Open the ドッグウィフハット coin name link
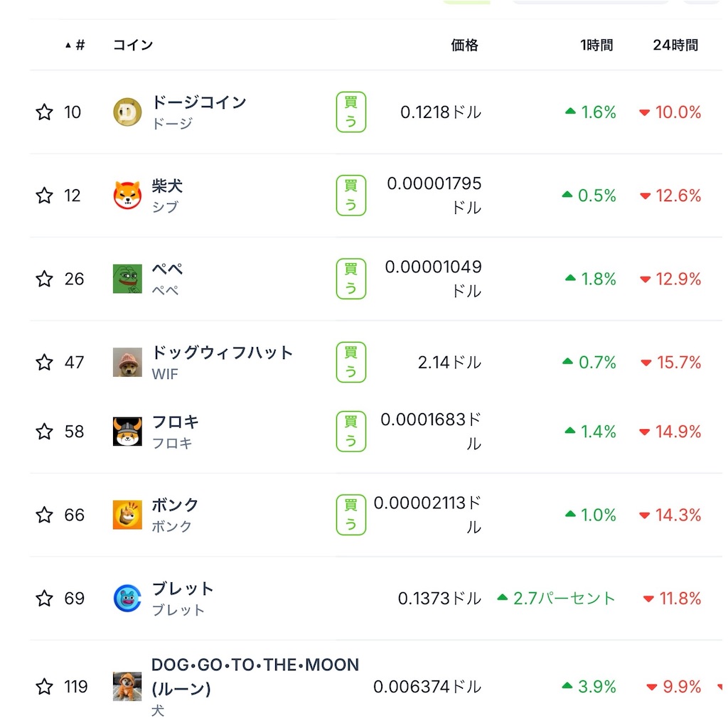The height and width of the screenshot is (723, 728). [222, 353]
